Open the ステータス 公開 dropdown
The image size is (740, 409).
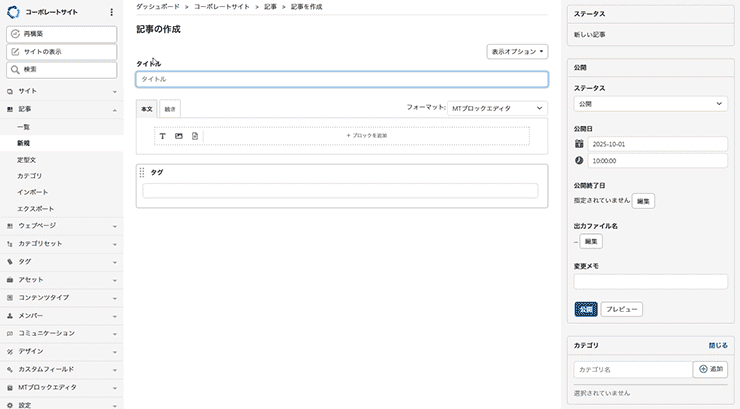click(650, 103)
